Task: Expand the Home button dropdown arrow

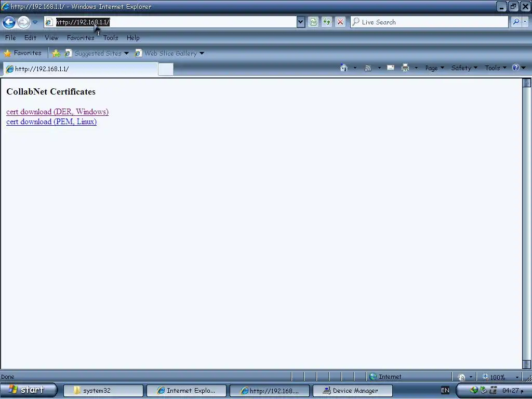Action: 355,68
